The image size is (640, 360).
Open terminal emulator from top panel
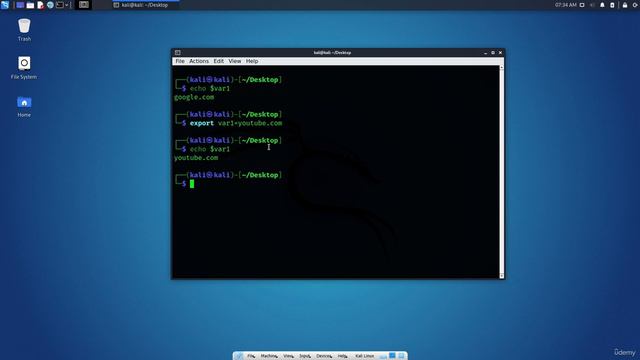point(60,5)
